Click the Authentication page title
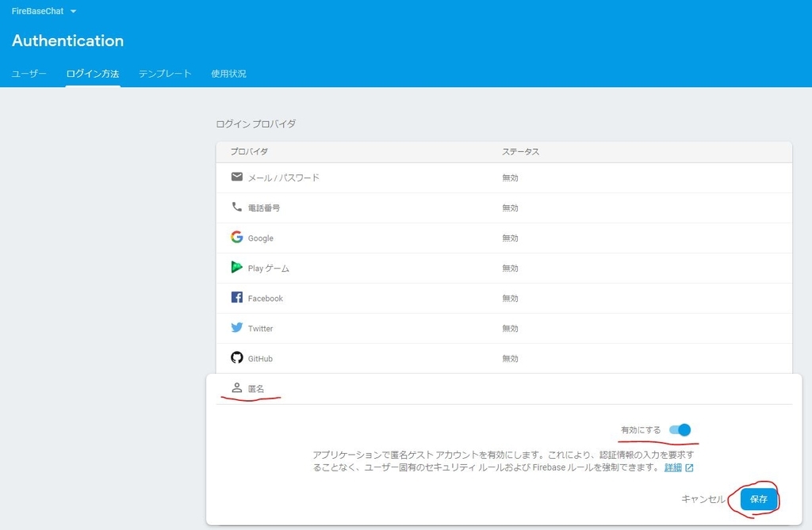 tap(68, 40)
